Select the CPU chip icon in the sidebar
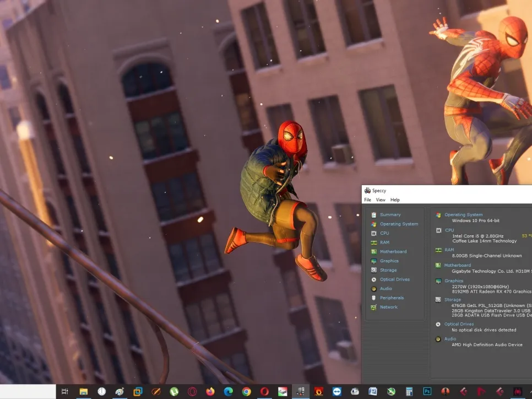This screenshot has height=399, width=532. tap(374, 233)
